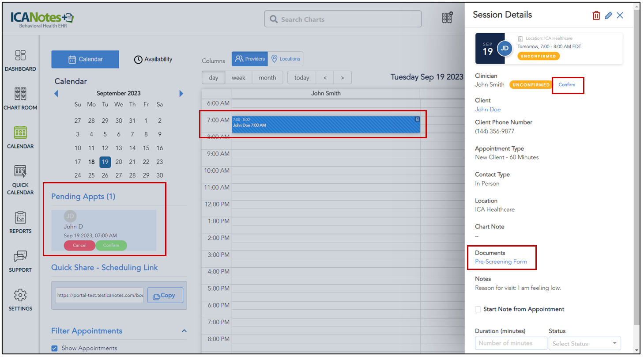The width and height of the screenshot is (644, 357).
Task: Click the Number of minutes duration field
Action: click(x=511, y=343)
